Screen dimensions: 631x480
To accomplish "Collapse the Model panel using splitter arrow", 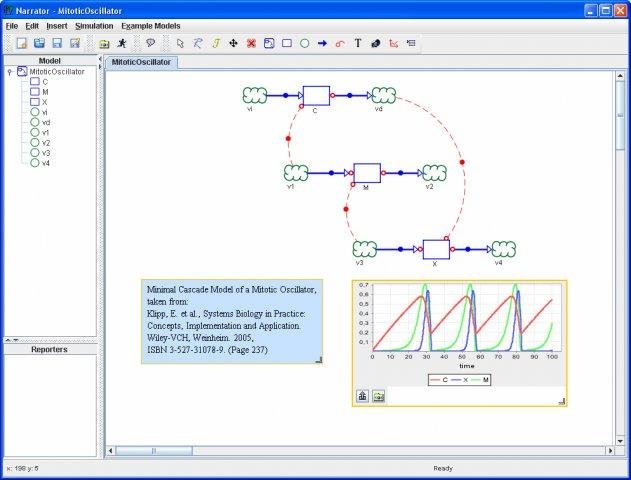I will click(100, 59).
